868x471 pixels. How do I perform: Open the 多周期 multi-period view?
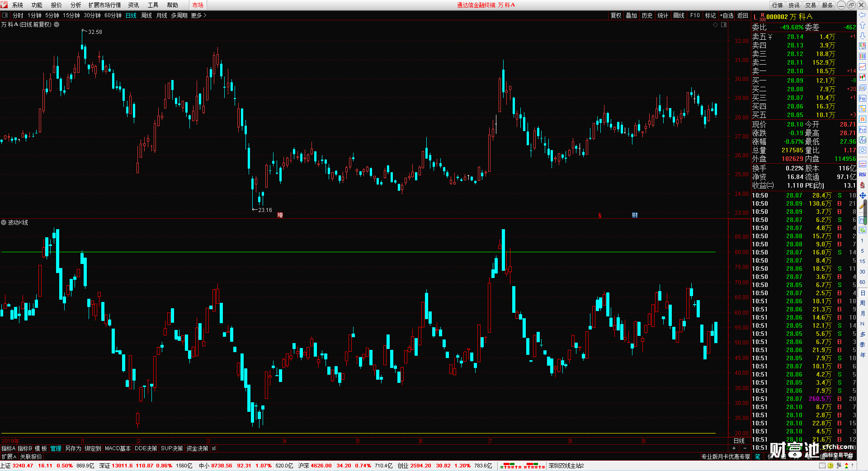(179, 15)
